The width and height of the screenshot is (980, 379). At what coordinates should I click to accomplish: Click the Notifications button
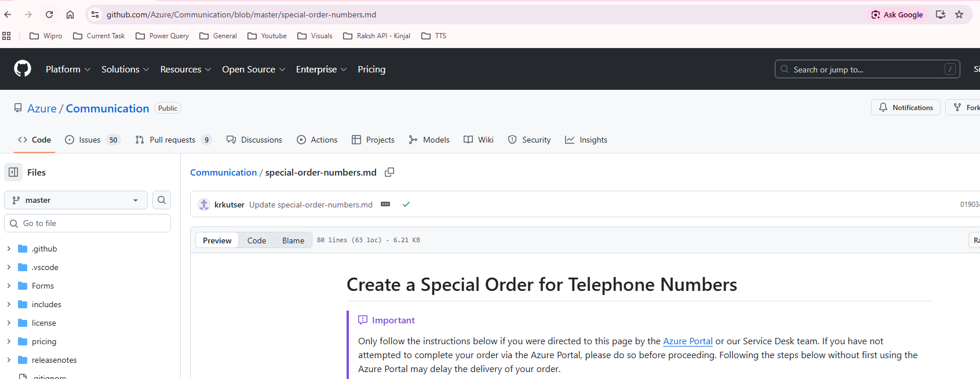[906, 107]
